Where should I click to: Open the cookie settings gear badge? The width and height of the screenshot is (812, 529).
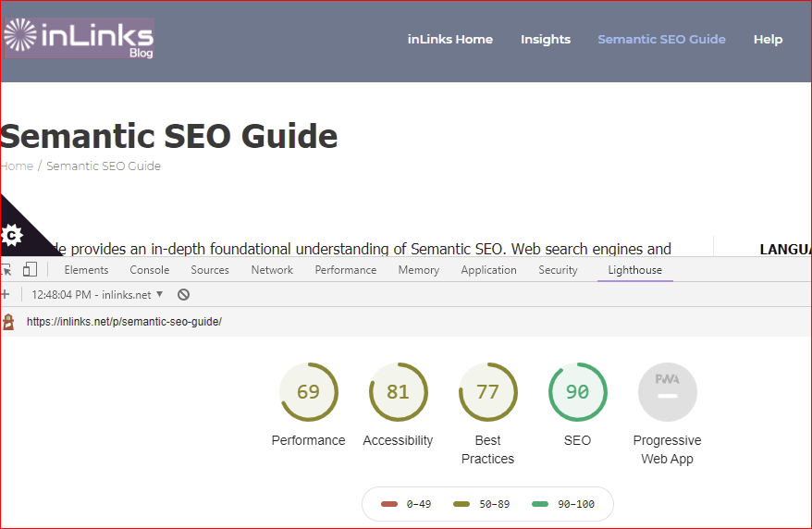[x=11, y=236]
